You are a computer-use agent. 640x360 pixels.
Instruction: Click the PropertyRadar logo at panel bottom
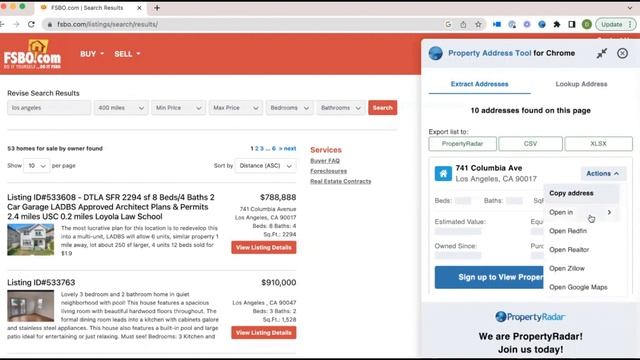coord(530,317)
